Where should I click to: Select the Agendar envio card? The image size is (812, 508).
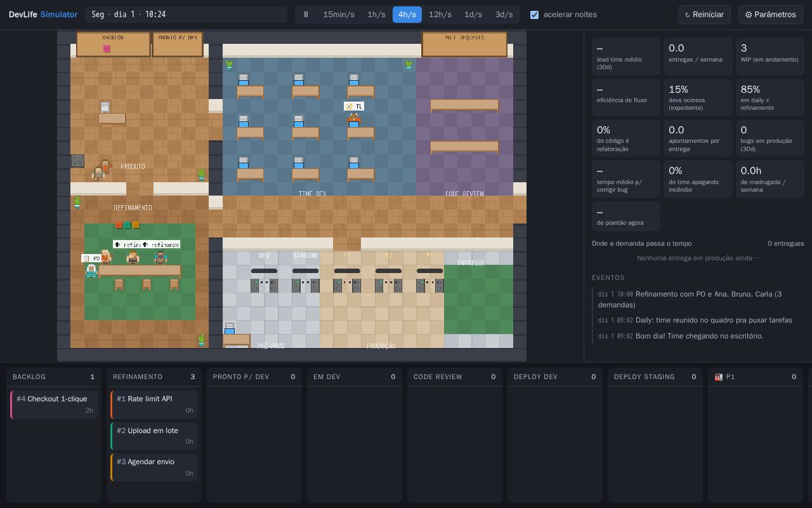click(x=154, y=467)
